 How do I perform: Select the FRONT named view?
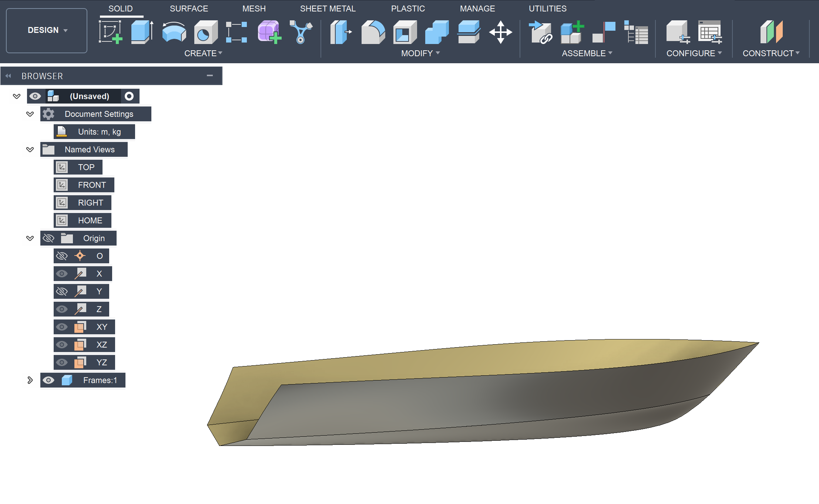coord(91,185)
